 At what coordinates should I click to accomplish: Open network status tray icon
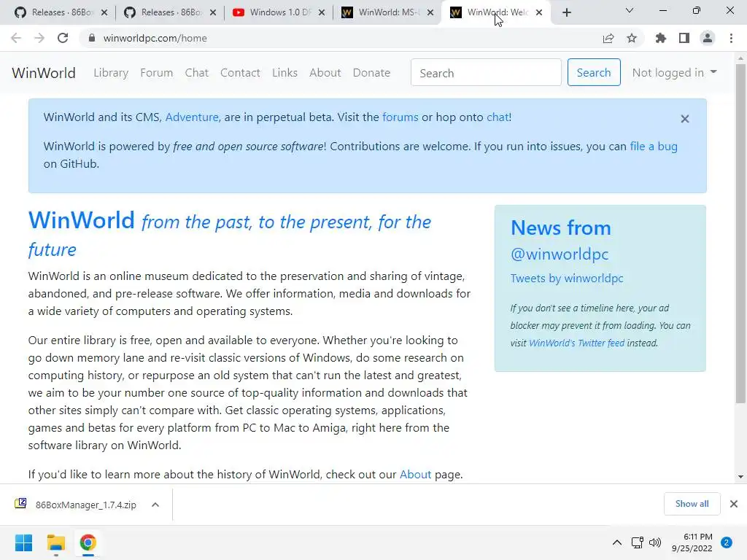(637, 542)
